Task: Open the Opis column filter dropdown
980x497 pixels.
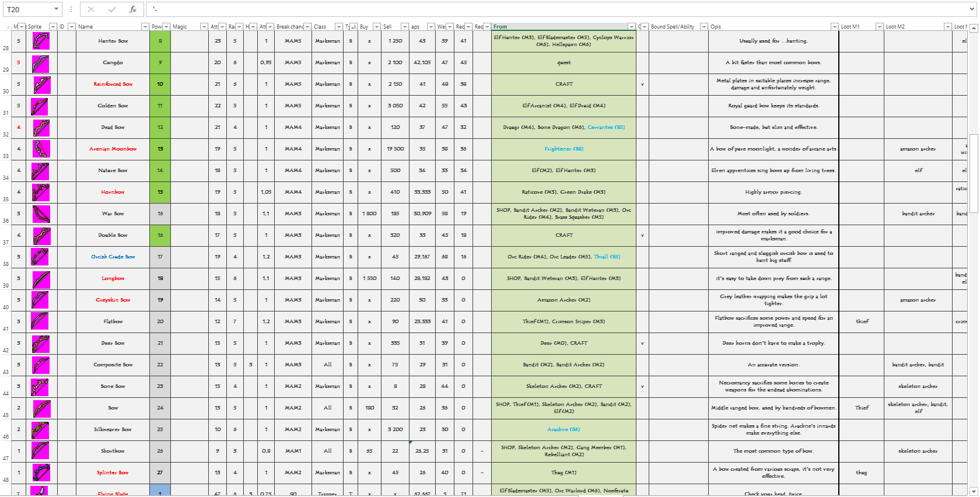Action: point(834,27)
